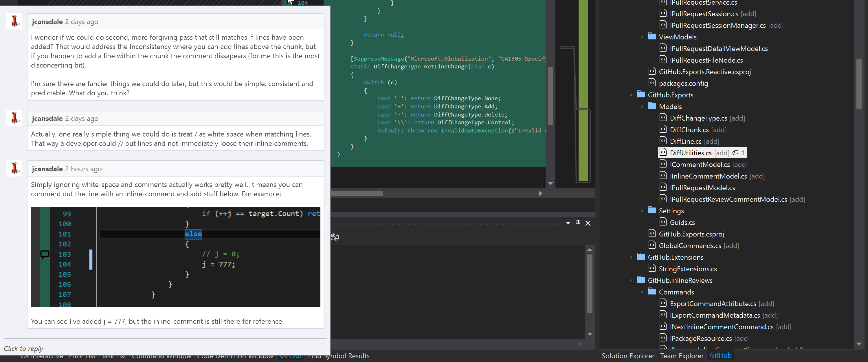Viewport: 868px width, 362px height.
Task: Toggle auto-hide pin on the Output panel
Action: coord(578,223)
